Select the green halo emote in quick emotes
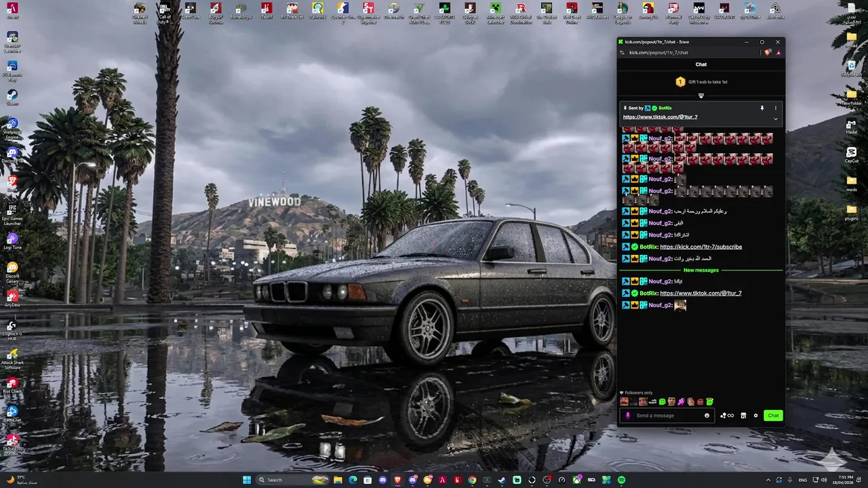868x488 pixels. [x=710, y=402]
